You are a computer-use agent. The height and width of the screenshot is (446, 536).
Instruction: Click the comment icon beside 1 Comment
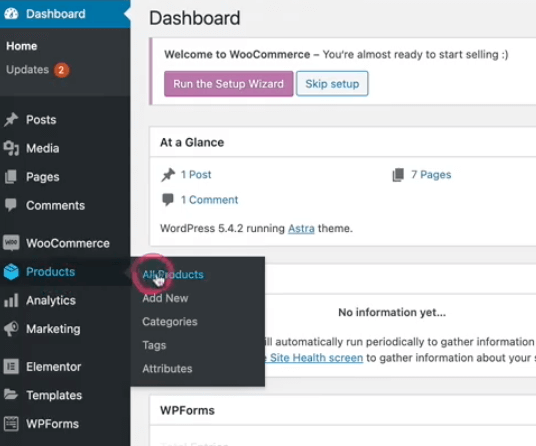(x=168, y=200)
